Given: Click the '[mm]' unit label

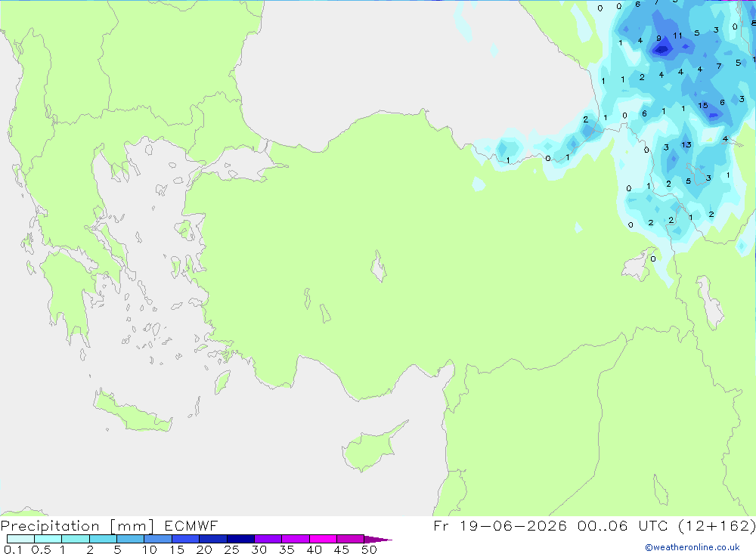Looking at the screenshot, I should [x=132, y=526].
